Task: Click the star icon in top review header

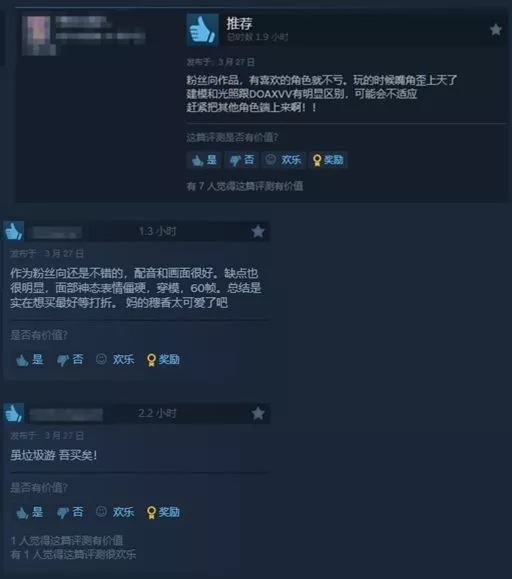Action: pyautogui.click(x=495, y=29)
